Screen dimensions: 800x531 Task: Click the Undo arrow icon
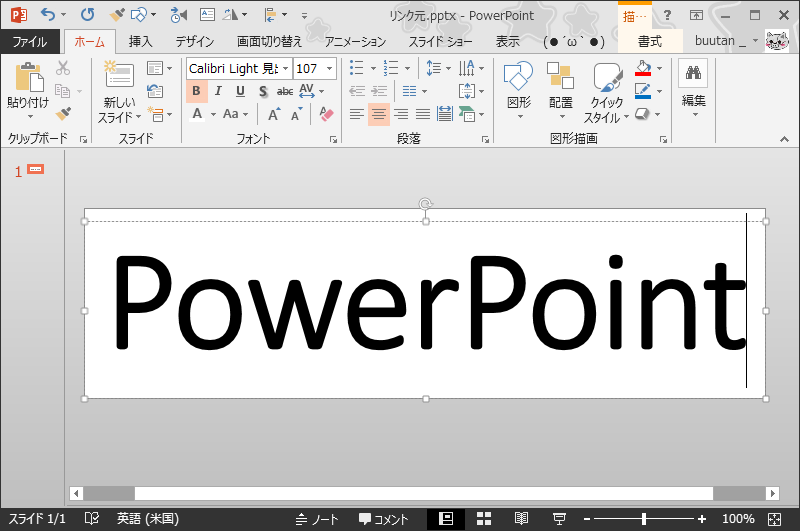(x=48, y=14)
